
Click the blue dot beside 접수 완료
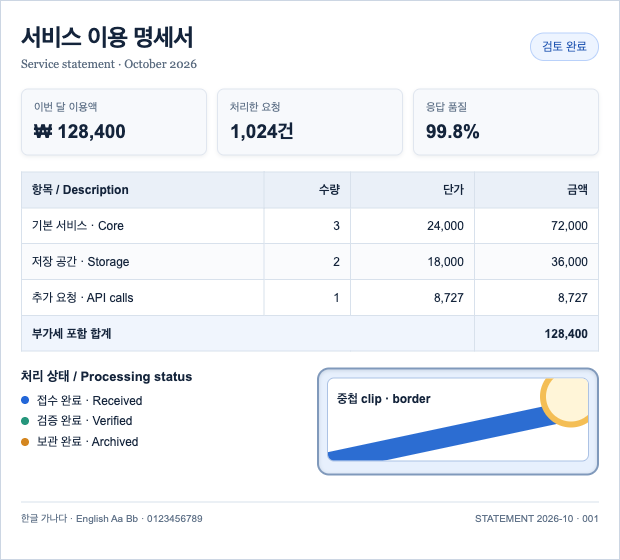pos(25,400)
